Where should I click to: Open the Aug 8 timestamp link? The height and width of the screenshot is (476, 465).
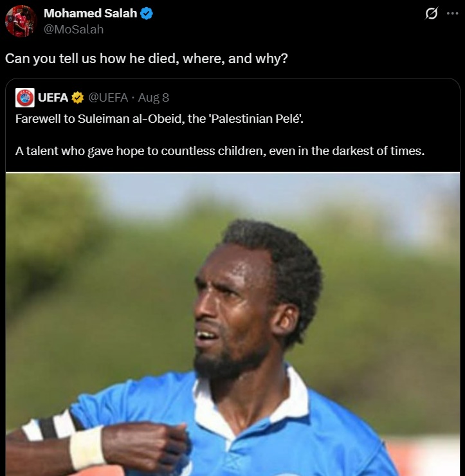153,98
